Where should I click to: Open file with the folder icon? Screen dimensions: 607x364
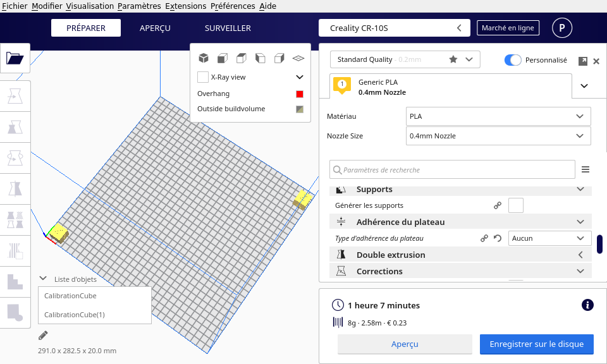point(15,58)
